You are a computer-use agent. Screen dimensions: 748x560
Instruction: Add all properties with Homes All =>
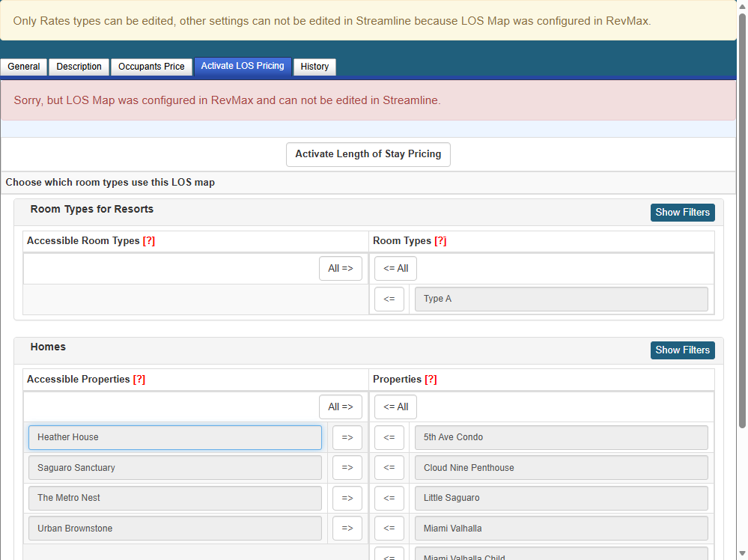click(340, 407)
